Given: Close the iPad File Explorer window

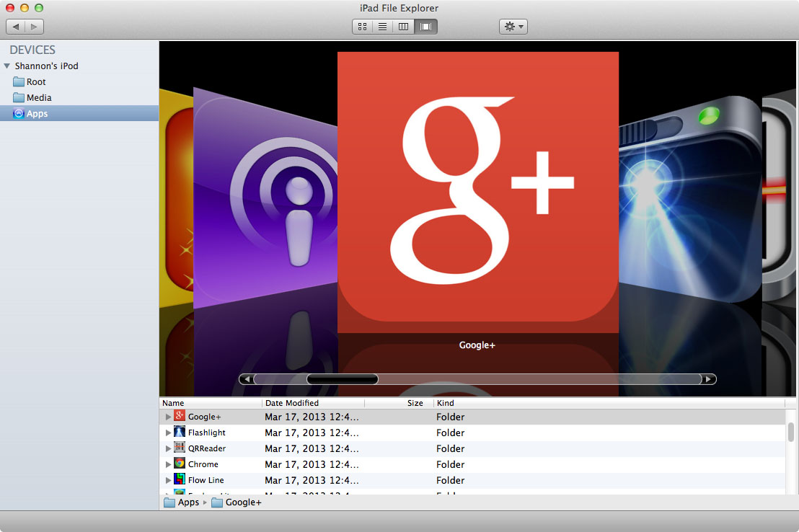Looking at the screenshot, I should (x=9, y=8).
